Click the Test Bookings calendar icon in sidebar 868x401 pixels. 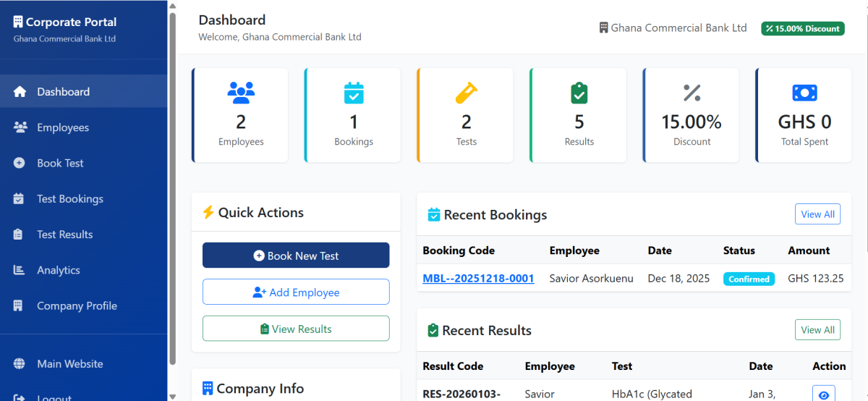point(20,199)
